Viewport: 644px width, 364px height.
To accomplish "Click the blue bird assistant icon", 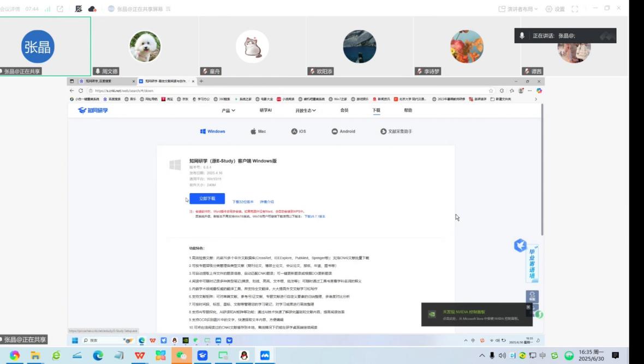I will coord(520,245).
